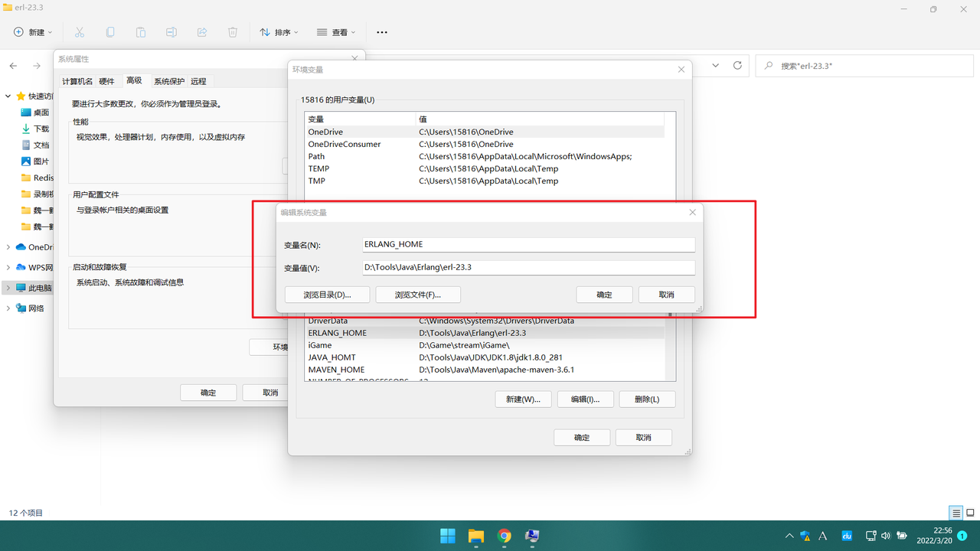980x551 pixels.
Task: Switch to the 计算机名 tab
Action: pos(77,81)
